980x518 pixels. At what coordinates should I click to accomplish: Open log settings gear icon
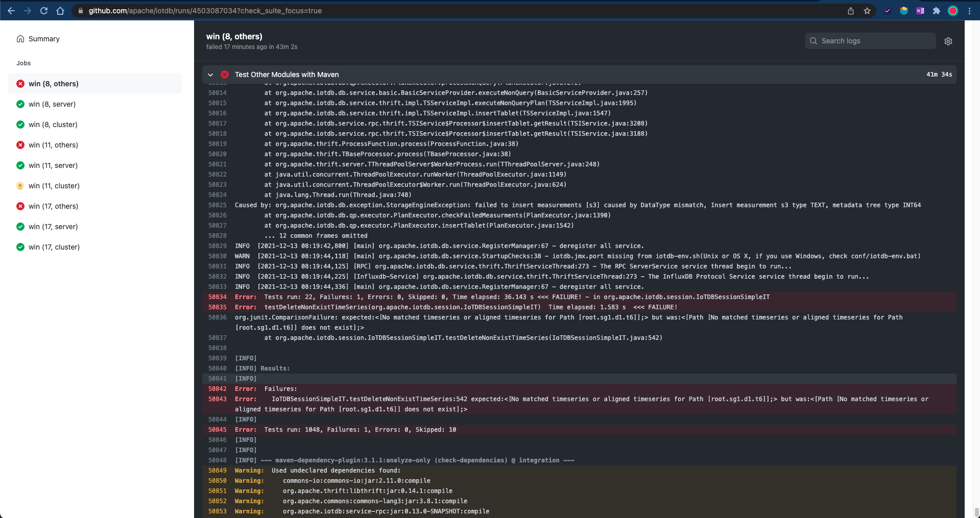click(x=948, y=41)
